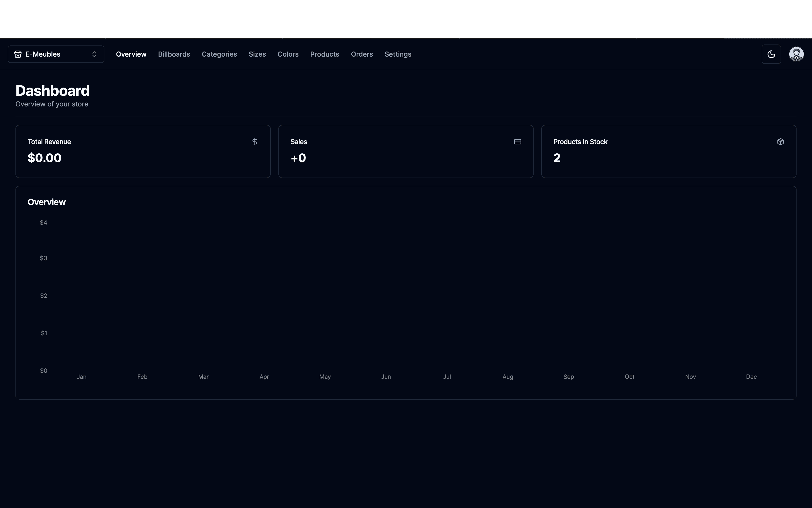Click the store icon beside E-Meubles

click(x=18, y=54)
